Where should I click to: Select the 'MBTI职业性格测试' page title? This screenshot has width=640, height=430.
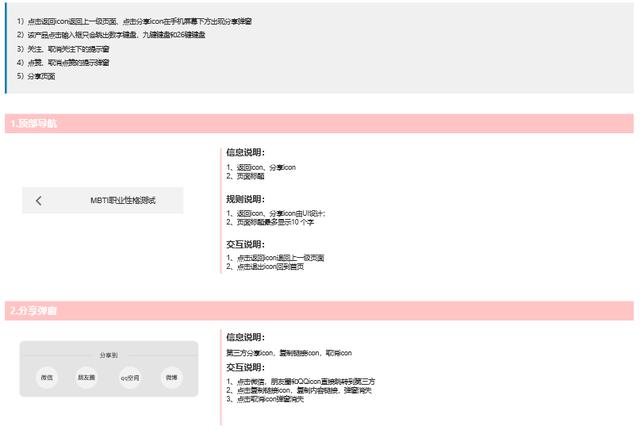click(123, 200)
